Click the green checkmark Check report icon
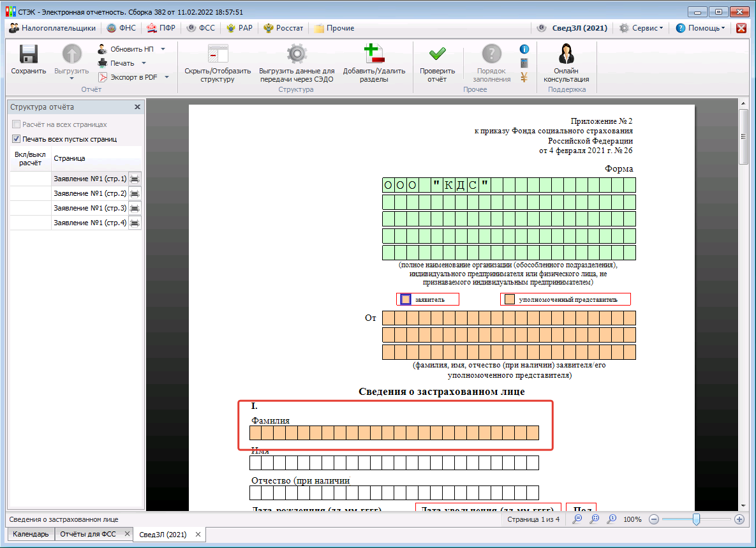Screen dimensions: 756x548 (x=437, y=56)
